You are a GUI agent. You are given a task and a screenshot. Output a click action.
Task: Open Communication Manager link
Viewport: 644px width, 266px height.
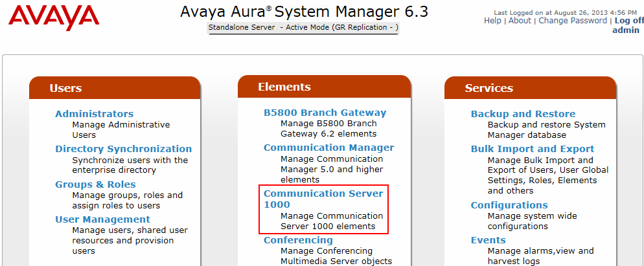click(x=328, y=148)
